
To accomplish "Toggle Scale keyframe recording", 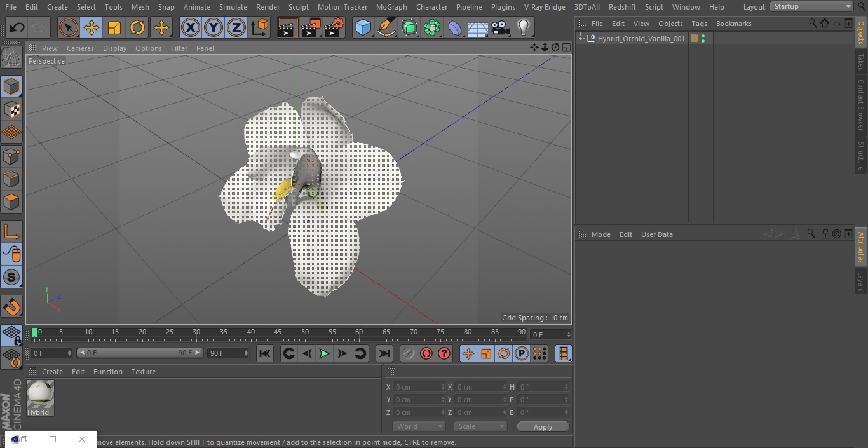I will pyautogui.click(x=486, y=354).
